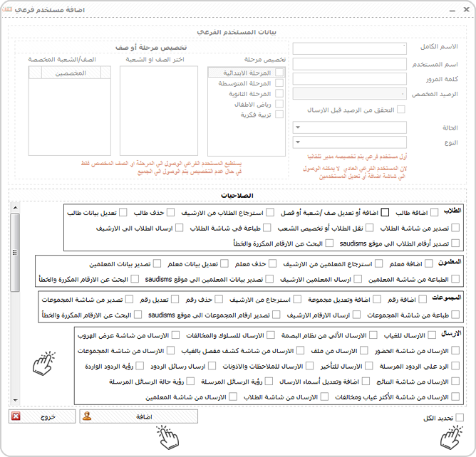
Task: Close the add sub-user window
Action: (x=467, y=10)
